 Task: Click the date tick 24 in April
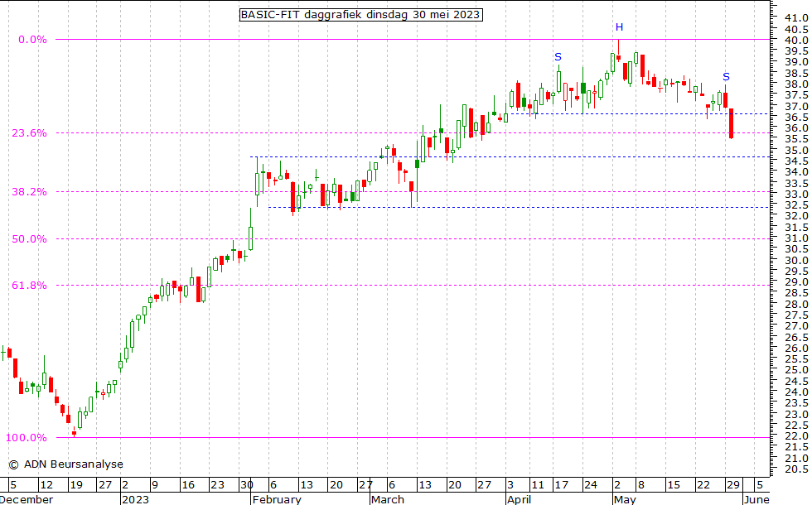tap(590, 485)
